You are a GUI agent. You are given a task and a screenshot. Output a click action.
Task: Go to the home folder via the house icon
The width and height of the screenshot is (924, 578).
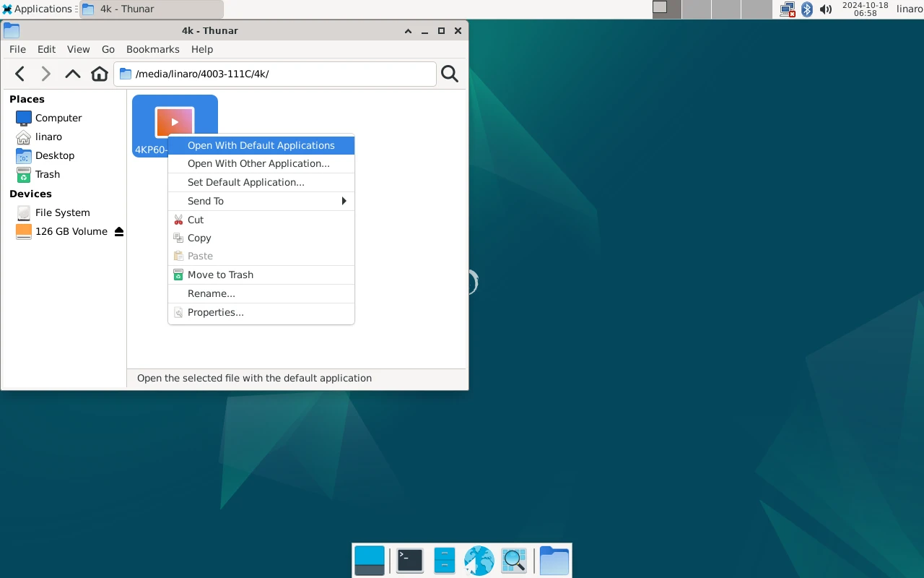coord(100,74)
